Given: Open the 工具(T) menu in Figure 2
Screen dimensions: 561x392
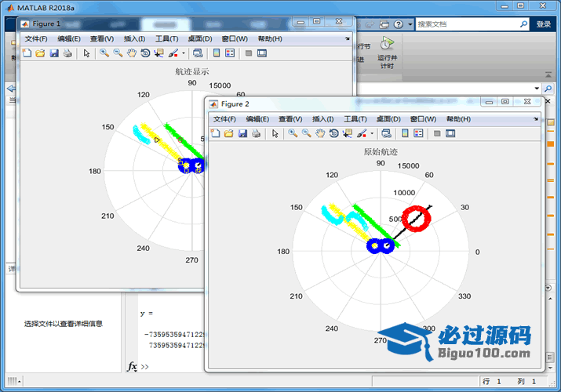Looking at the screenshot, I should coord(355,119).
